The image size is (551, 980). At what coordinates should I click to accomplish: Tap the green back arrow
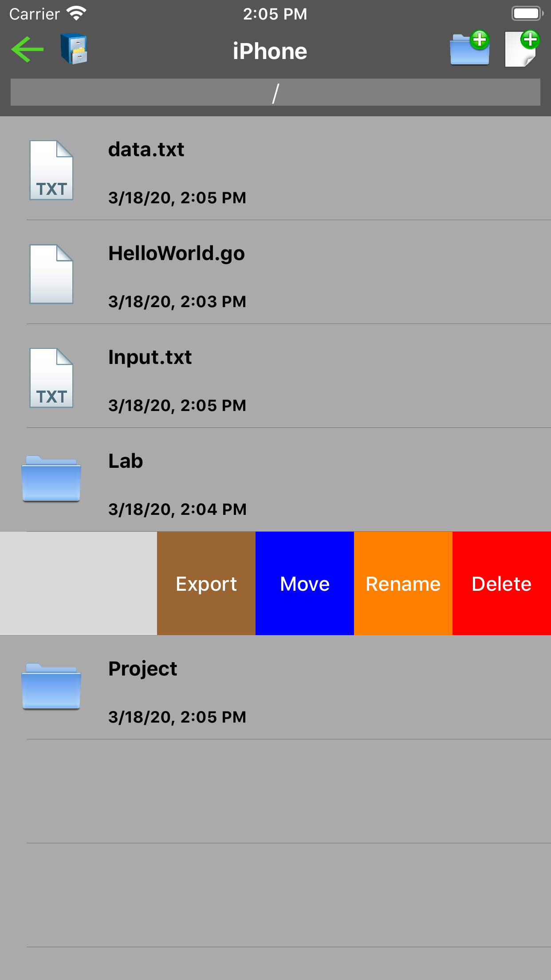tap(28, 49)
